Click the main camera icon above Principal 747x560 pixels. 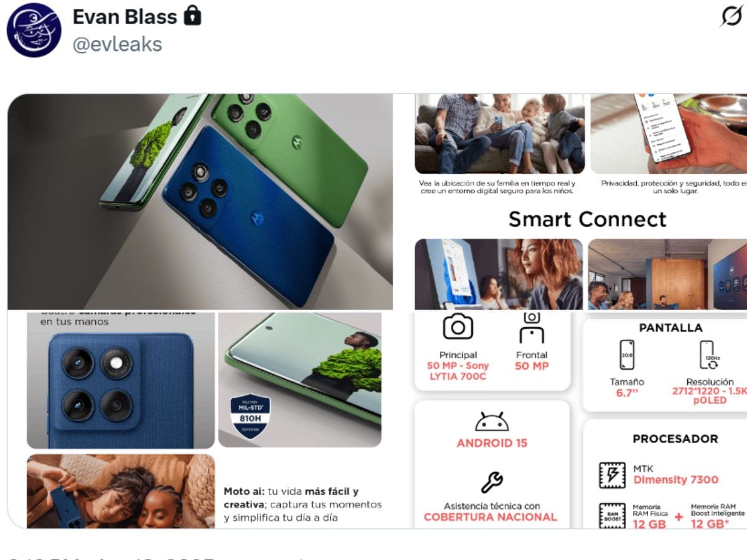coord(458,327)
